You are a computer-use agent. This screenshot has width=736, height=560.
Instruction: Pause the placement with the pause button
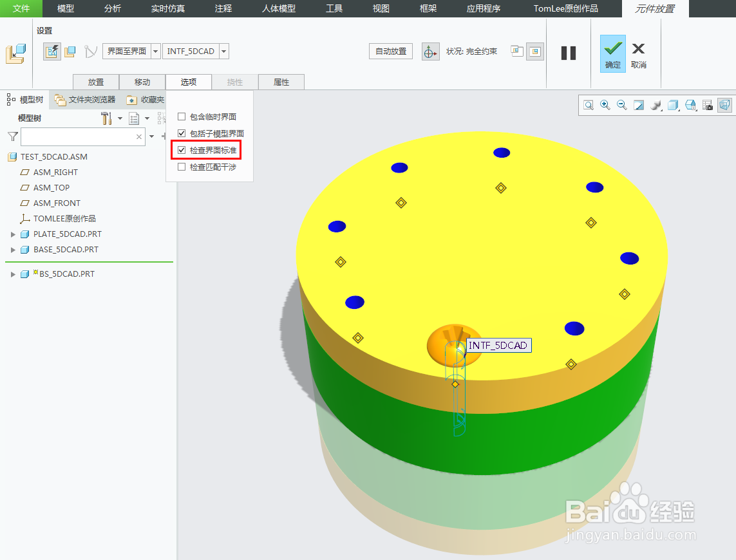pos(569,53)
